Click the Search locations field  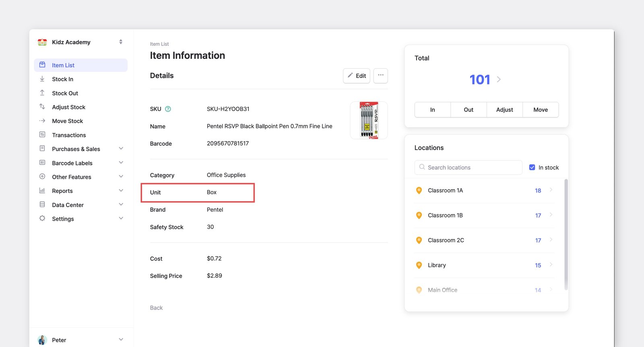tap(469, 167)
